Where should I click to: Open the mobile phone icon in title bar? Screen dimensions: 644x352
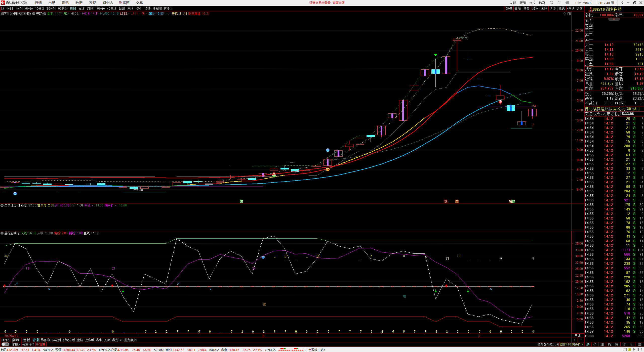559,3
